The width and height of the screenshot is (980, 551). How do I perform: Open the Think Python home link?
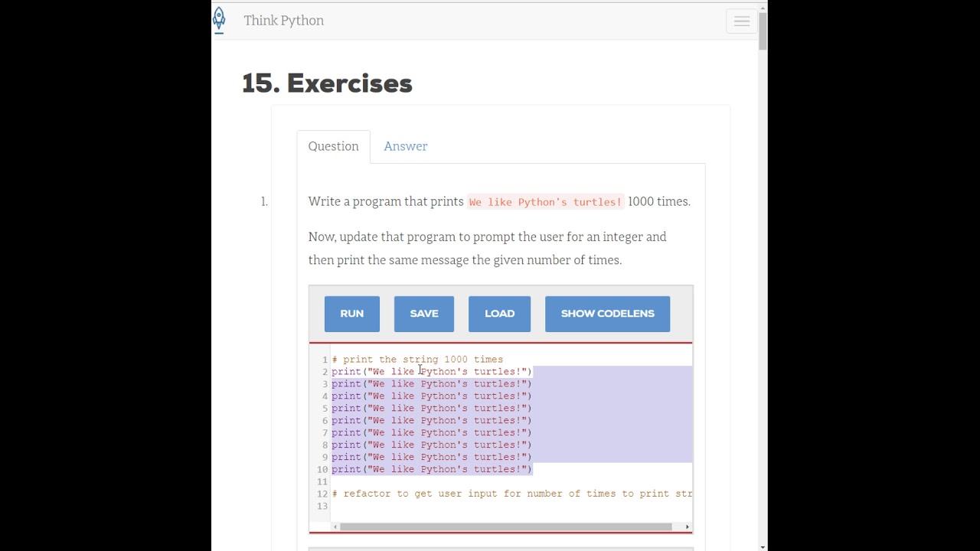[283, 21]
